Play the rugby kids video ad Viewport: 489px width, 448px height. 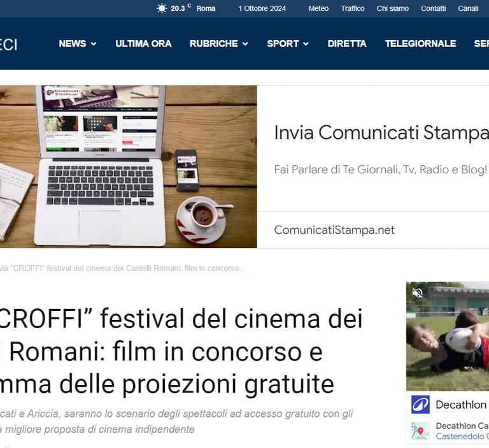pos(448,336)
